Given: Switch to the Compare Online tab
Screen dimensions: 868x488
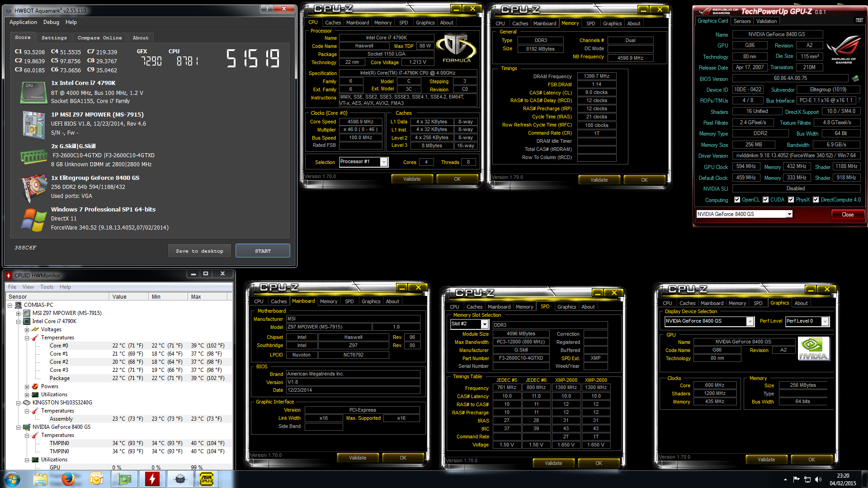Looking at the screenshot, I should 99,38.
